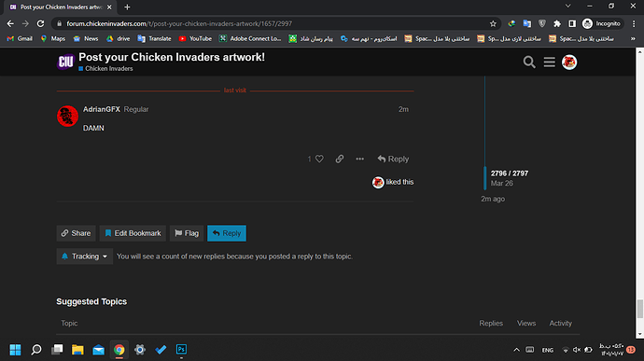Click the blue Reply topic button
Screen dimensions: 644x361
(x=227, y=233)
